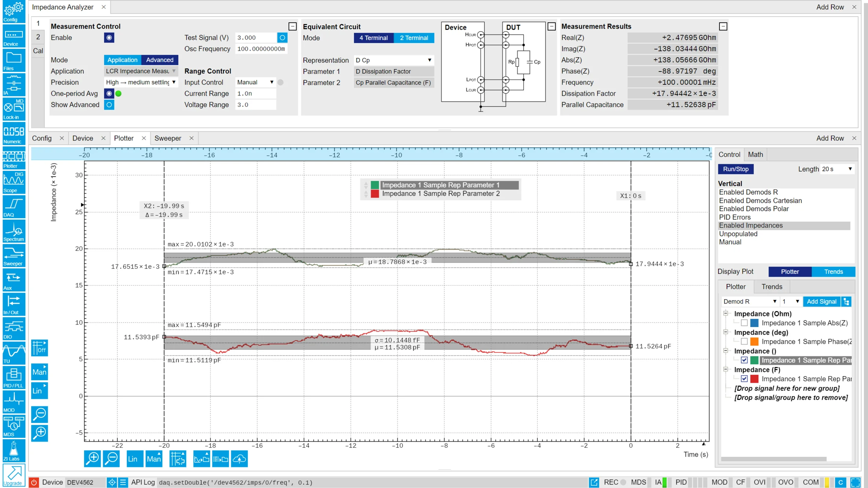Open the IA impedance analyzer icon
Screen dimensions: 868x488
click(14, 85)
